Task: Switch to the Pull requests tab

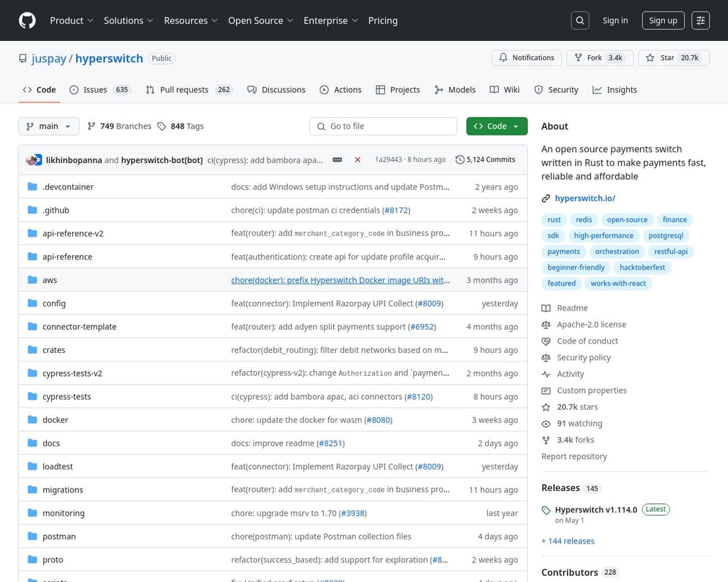Action: click(189, 90)
